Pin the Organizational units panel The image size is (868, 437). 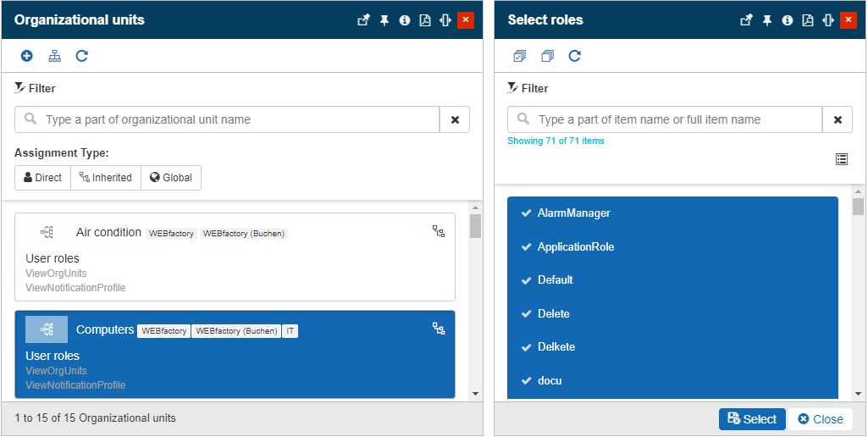[384, 20]
